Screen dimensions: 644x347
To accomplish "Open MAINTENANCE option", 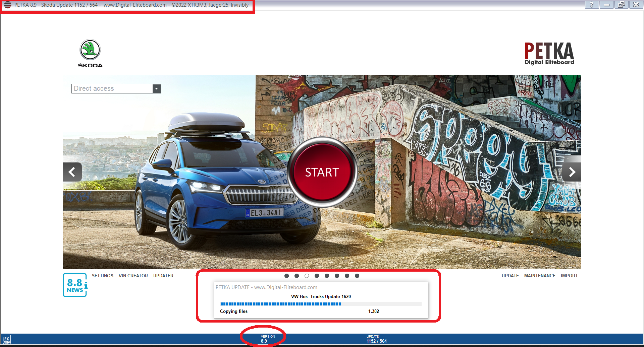I will (x=540, y=276).
